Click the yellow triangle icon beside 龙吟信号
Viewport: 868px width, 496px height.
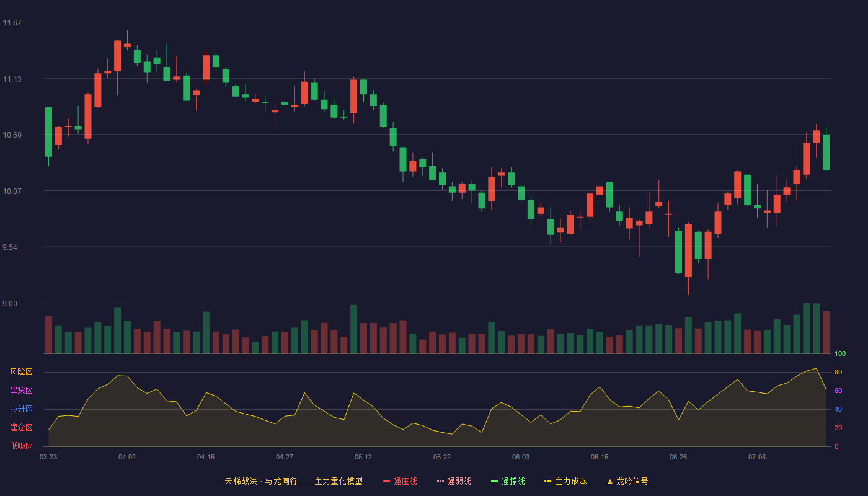click(x=610, y=481)
